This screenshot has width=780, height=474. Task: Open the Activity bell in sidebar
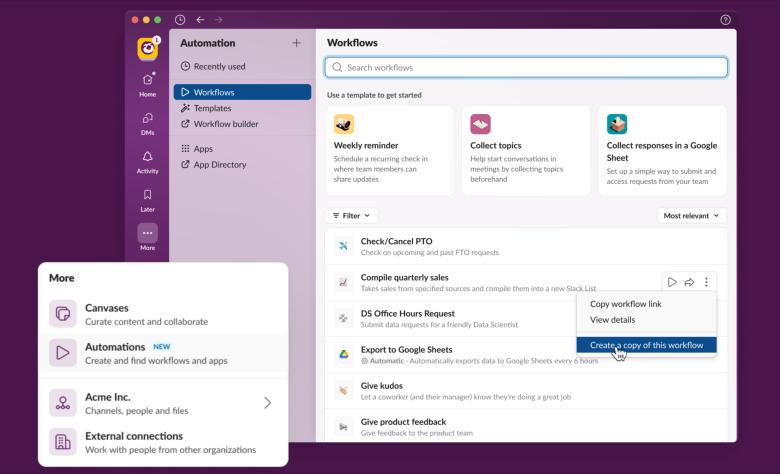[148, 162]
